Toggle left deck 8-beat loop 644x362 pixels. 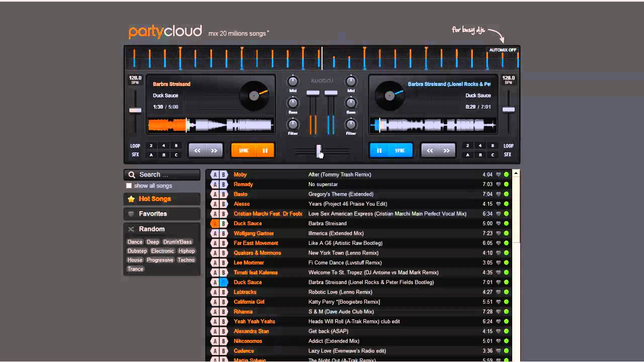[176, 146]
